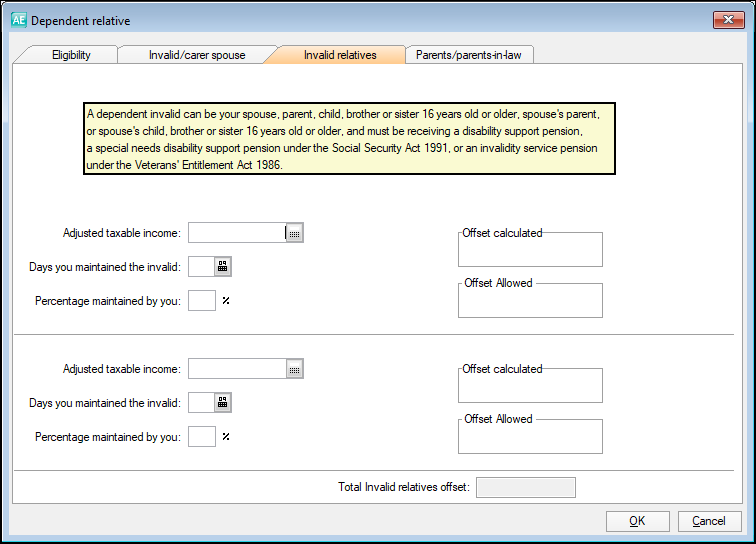
Task: Select the second Percentage maintained by you field
Action: (x=202, y=436)
